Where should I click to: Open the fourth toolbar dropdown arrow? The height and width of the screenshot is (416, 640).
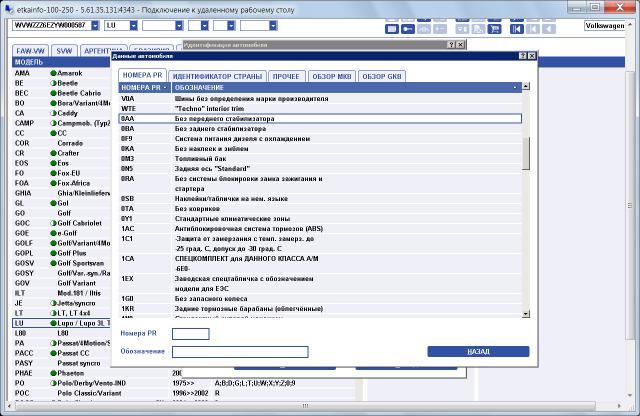coord(204,25)
